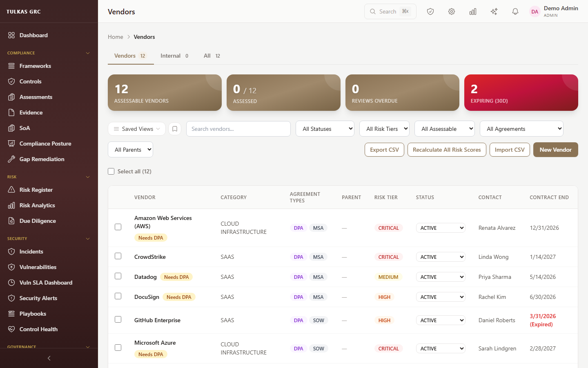The height and width of the screenshot is (368, 588).
Task: Open Control Health heart icon
Action: click(x=11, y=329)
